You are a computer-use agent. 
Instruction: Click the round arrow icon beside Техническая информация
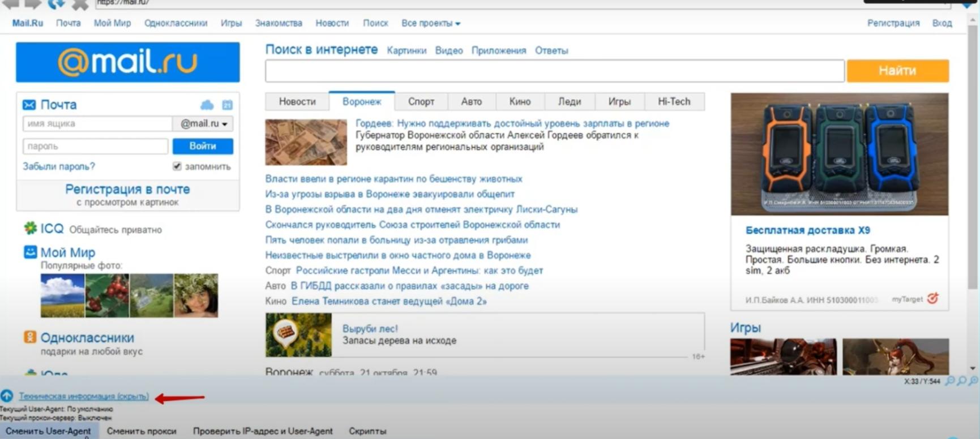point(7,396)
